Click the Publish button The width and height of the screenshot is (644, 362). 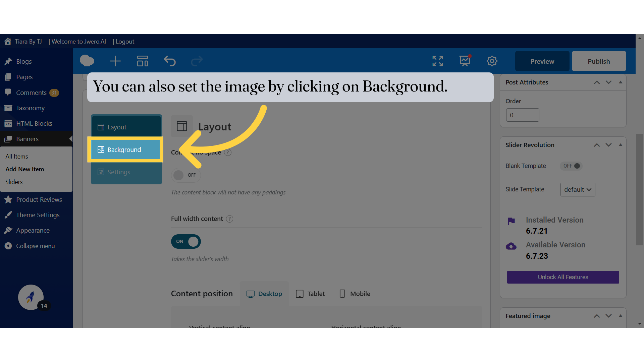pos(598,61)
